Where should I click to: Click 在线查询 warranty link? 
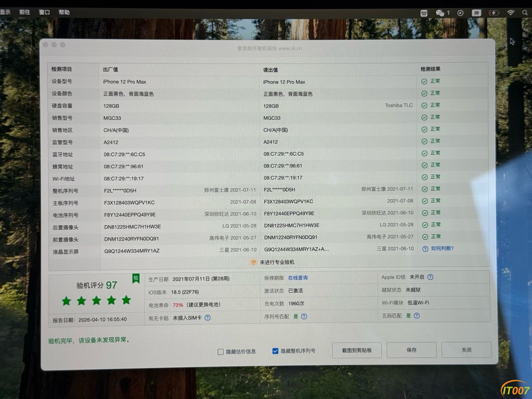pos(298,278)
